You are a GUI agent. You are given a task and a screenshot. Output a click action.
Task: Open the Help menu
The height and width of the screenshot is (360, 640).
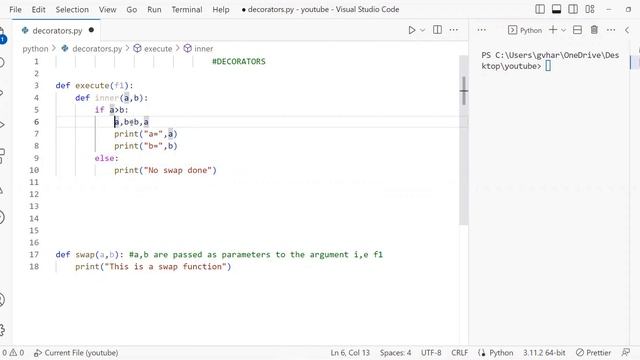coord(220,9)
